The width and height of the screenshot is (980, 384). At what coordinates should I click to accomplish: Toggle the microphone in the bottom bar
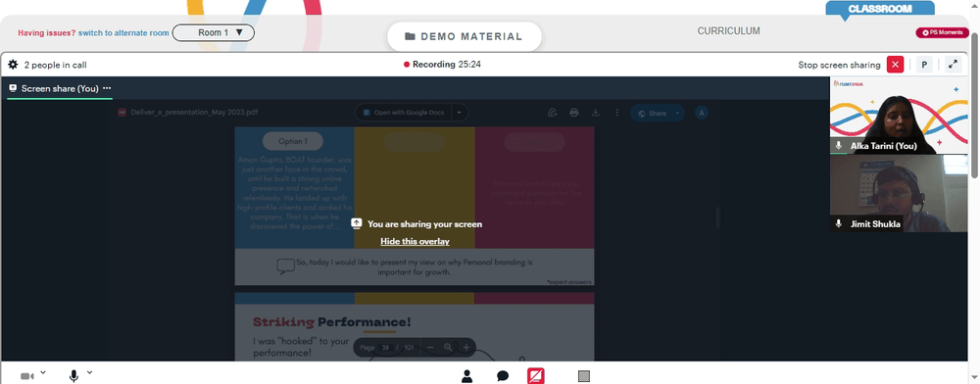point(73,376)
